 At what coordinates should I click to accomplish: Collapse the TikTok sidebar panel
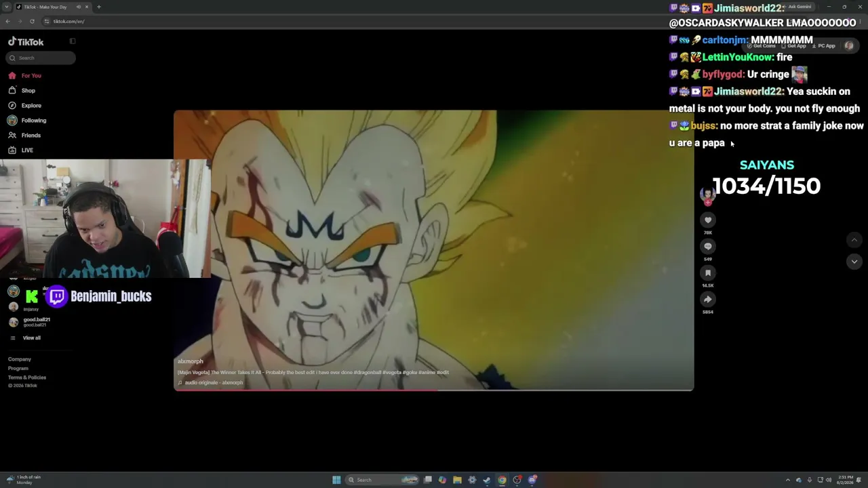(73, 41)
